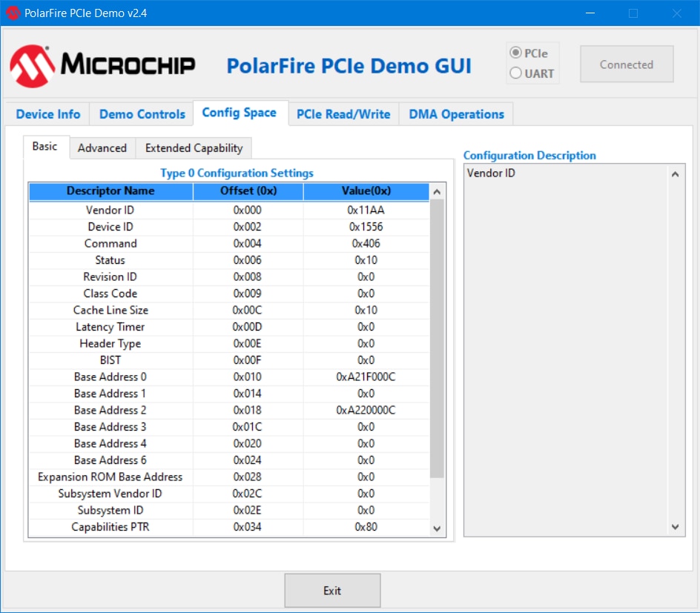The width and height of the screenshot is (700, 613).
Task: Click the offset 0x028 cell
Action: pos(248,477)
